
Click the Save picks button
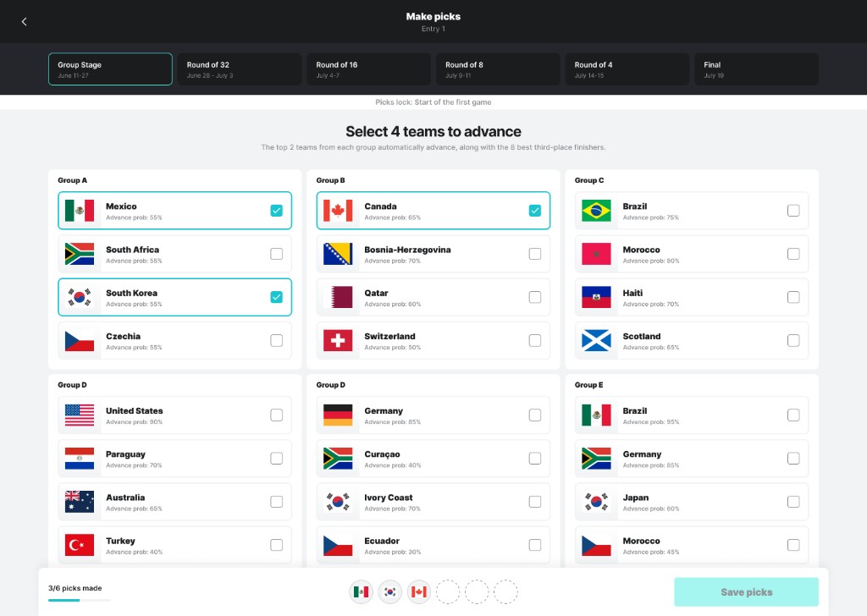(747, 592)
